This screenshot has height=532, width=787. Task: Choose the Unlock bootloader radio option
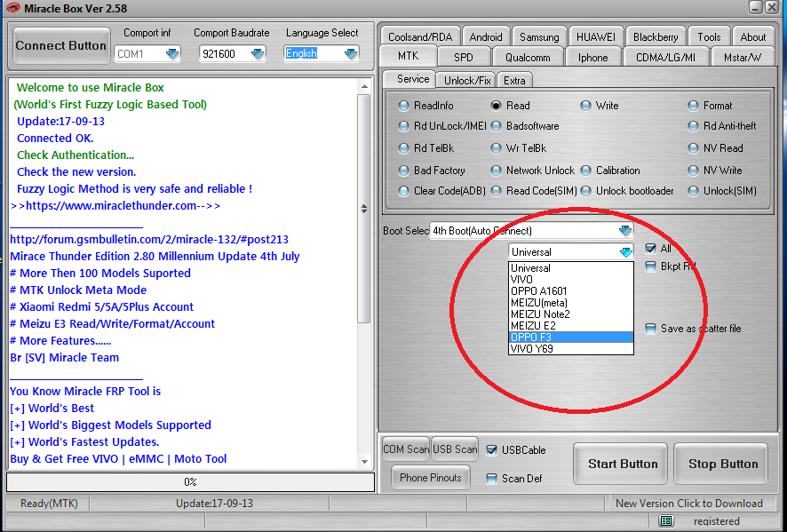tap(585, 191)
